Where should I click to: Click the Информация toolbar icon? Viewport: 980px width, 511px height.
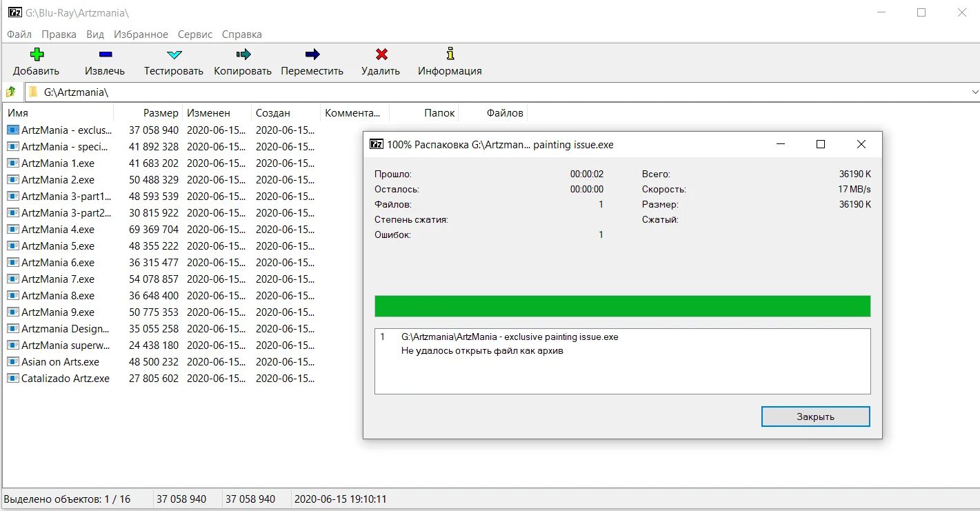[x=450, y=53]
